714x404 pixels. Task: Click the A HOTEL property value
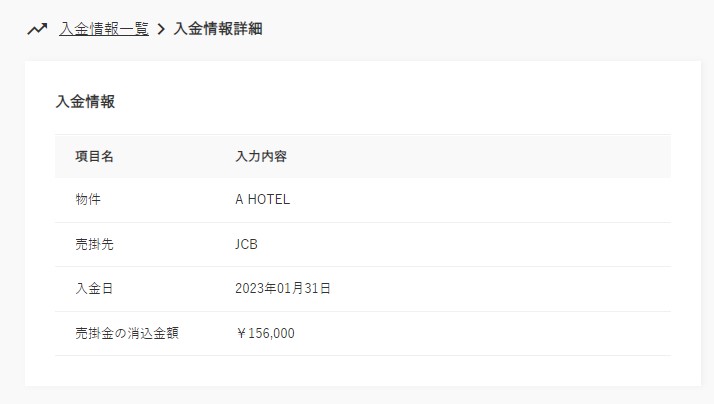click(262, 200)
